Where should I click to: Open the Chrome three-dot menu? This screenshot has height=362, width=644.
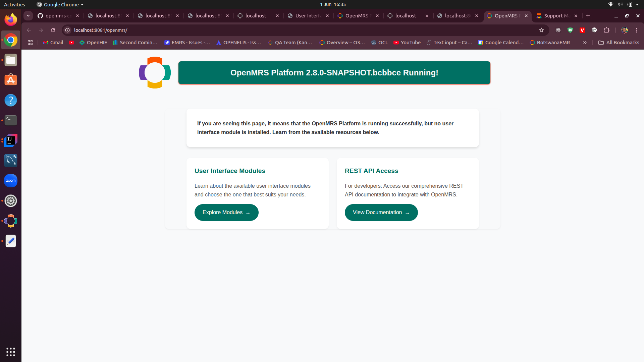636,30
